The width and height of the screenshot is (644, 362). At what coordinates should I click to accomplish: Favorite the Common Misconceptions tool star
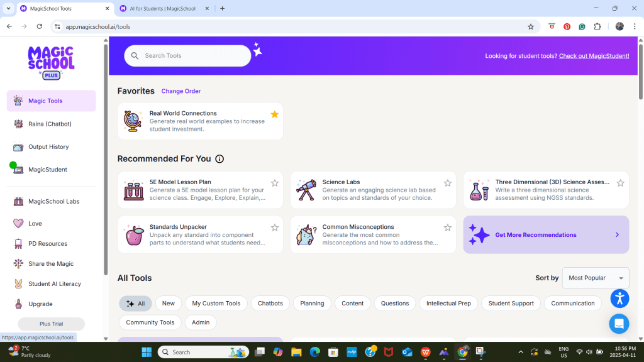click(x=448, y=228)
